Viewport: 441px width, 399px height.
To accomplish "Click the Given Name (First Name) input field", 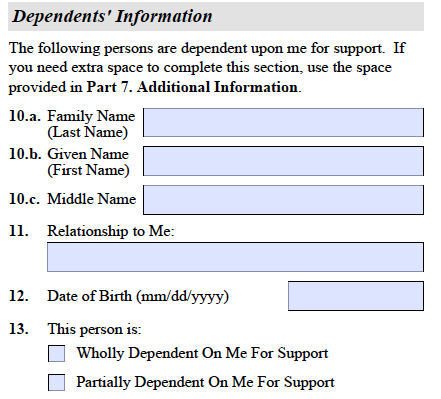I will [283, 161].
